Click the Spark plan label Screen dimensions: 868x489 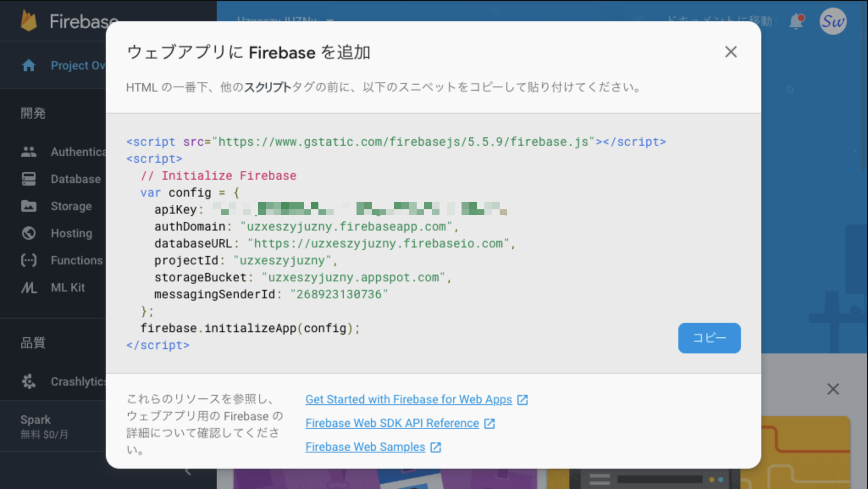click(36, 420)
